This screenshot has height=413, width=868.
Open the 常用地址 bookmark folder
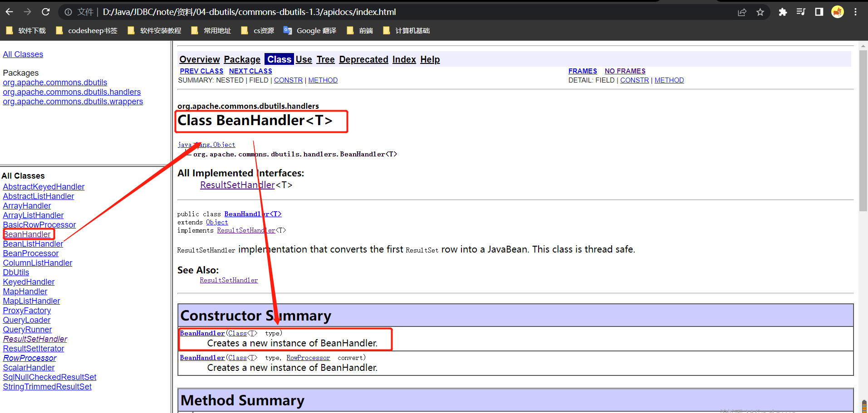tap(211, 30)
